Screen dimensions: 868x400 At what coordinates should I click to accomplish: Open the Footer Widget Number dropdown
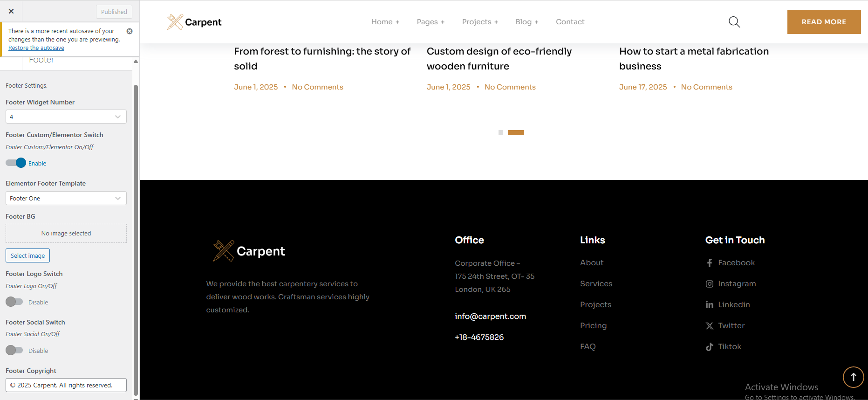(66, 117)
